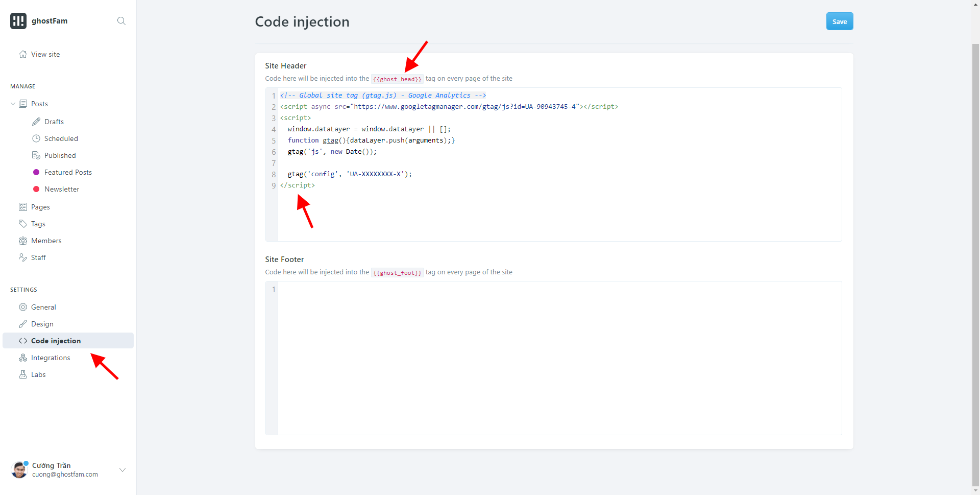Click Cường Trần's user avatar
This screenshot has height=495, width=980.
pyautogui.click(x=19, y=469)
